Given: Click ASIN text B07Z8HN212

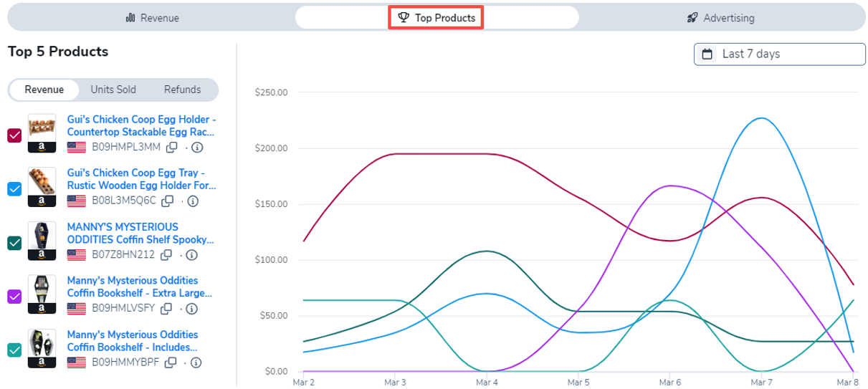Looking at the screenshot, I should pos(123,254).
